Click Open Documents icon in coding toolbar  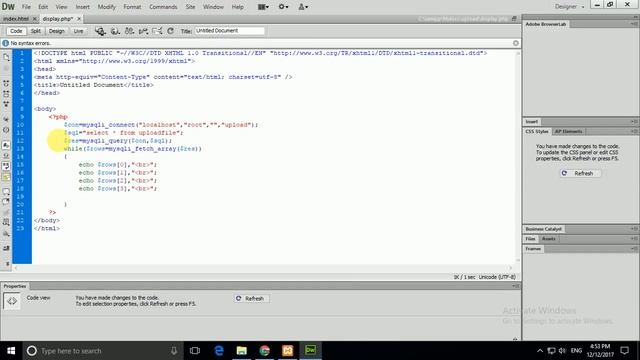6,58
